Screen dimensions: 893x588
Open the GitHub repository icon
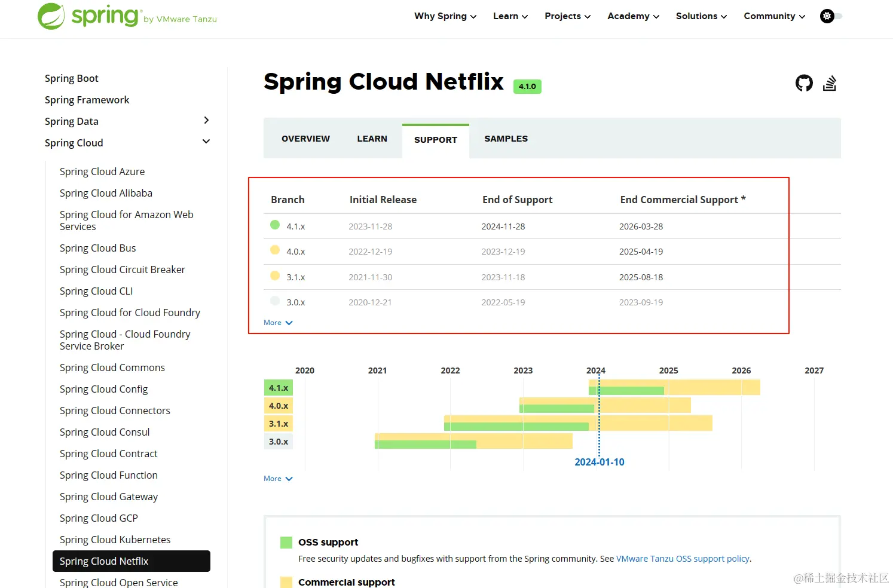click(x=804, y=83)
